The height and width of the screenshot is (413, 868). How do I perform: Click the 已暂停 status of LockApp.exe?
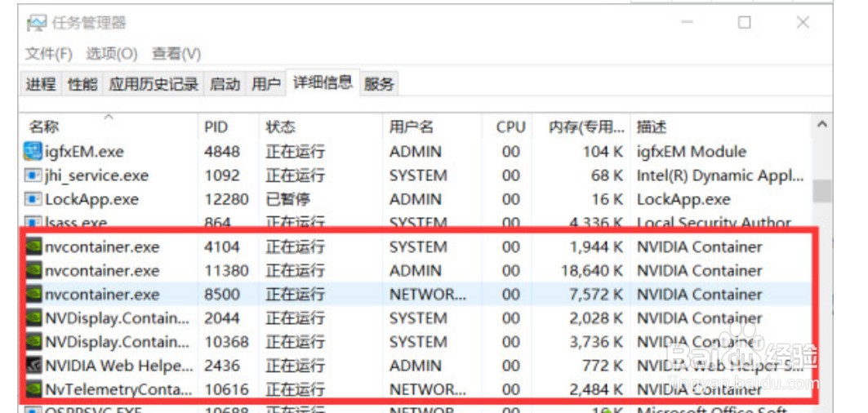coord(288,199)
